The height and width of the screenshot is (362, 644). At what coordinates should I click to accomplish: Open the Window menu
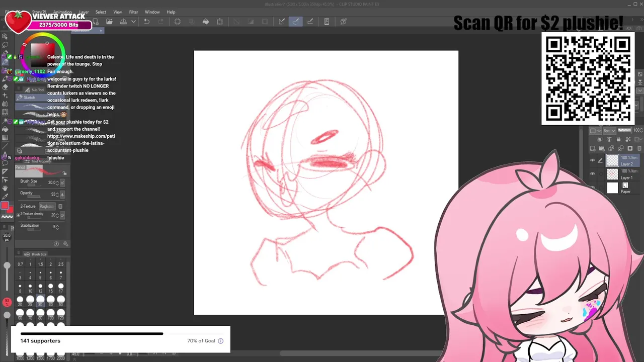tap(152, 12)
